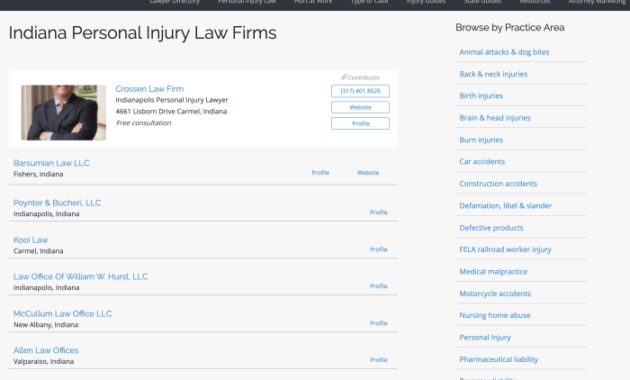View the Profile link for Poynter & Bucheri
630x380 pixels.
click(378, 212)
